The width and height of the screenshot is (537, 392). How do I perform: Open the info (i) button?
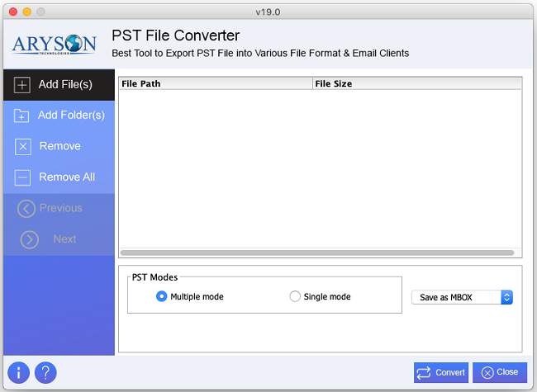pyautogui.click(x=18, y=372)
